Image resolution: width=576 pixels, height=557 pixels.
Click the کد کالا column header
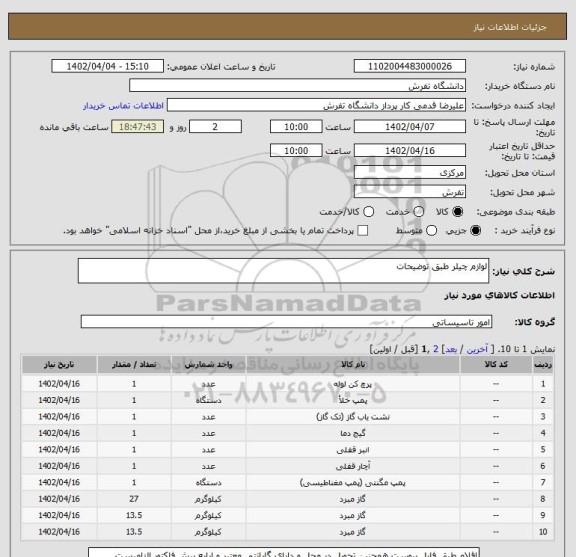(496, 364)
